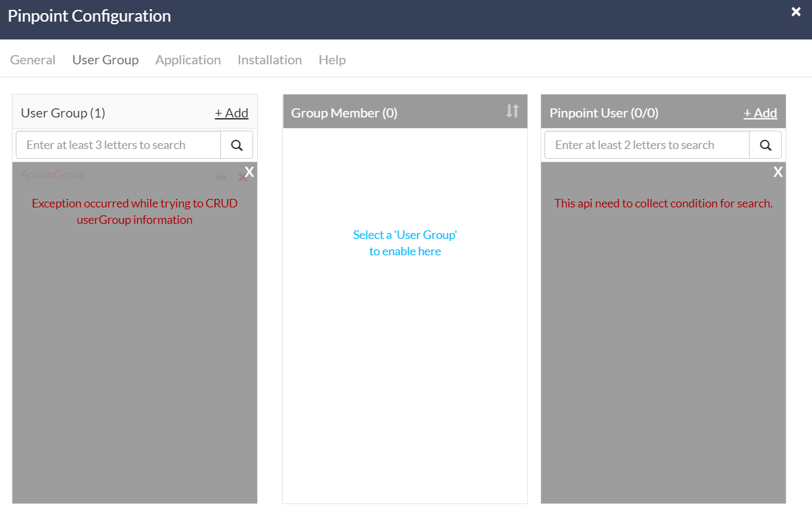
Task: Close the Pinpoint Configuration dialog
Action: pos(796,12)
